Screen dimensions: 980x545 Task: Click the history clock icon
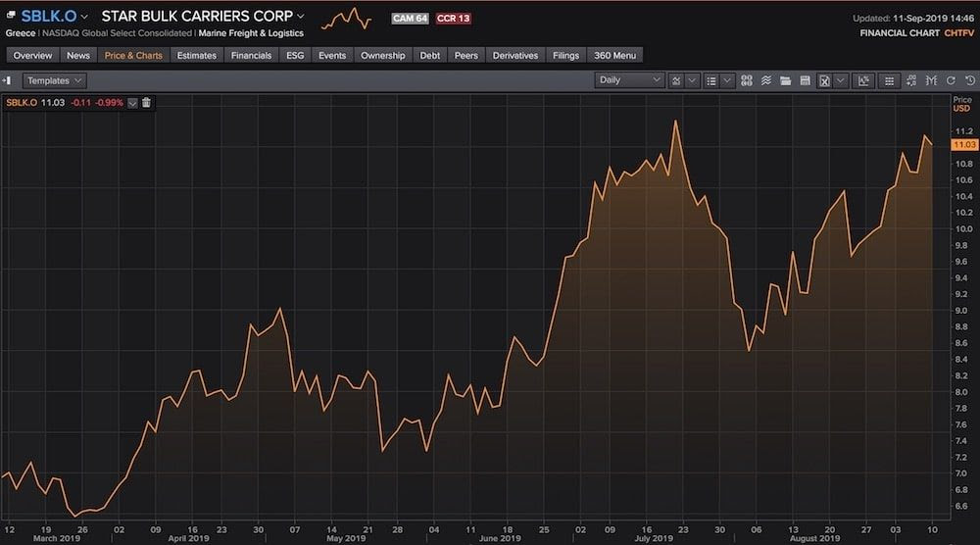[x=970, y=80]
